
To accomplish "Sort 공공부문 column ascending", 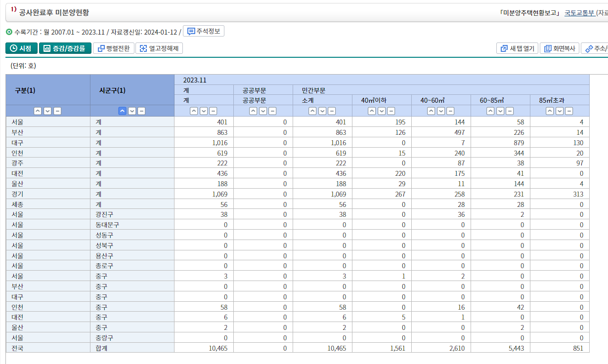I will [x=253, y=111].
